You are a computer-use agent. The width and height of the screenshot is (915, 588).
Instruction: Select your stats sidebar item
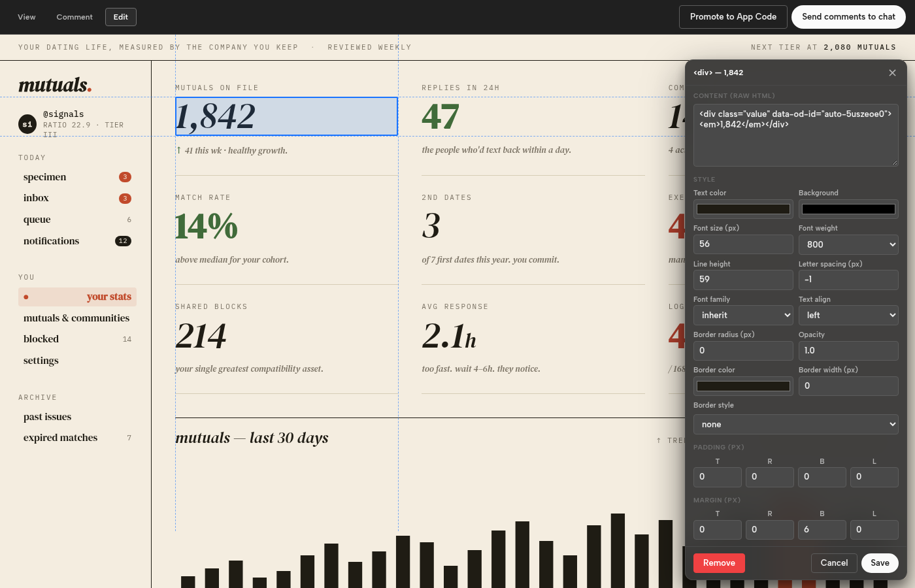77,297
